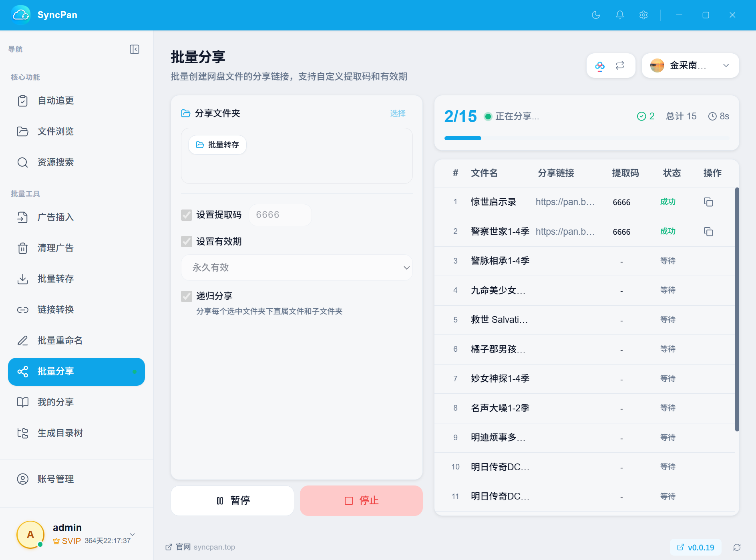Open sidebar 批量转存 menu item
This screenshot has height=560, width=756.
(x=76, y=279)
